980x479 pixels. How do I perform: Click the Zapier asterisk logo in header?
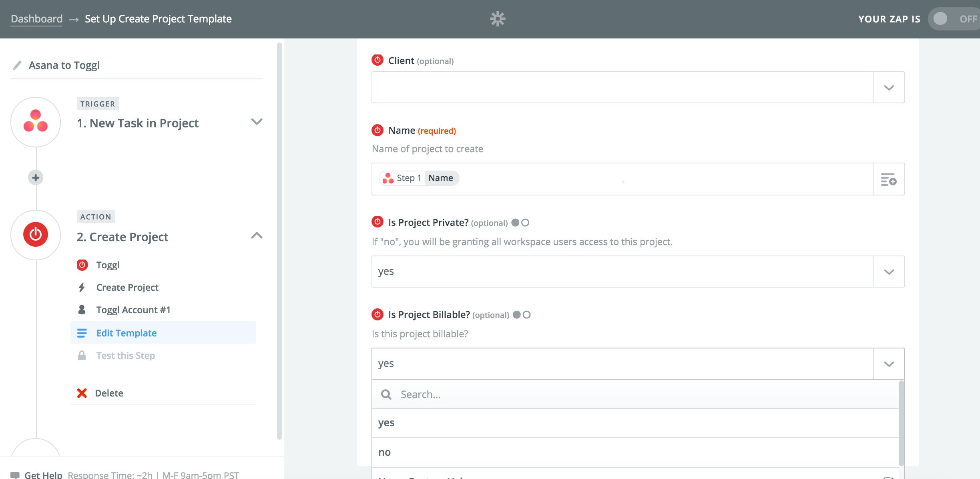(x=498, y=19)
